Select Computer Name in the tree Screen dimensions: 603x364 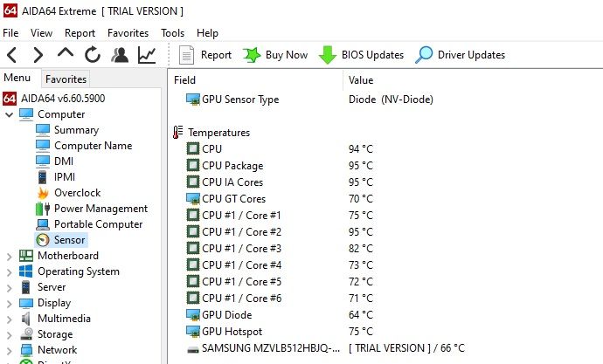coord(93,146)
